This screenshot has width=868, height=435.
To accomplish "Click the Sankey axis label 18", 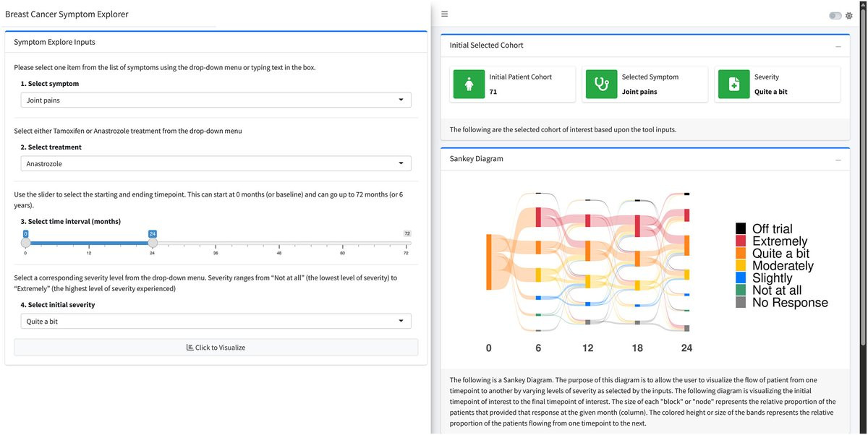I will (637, 348).
